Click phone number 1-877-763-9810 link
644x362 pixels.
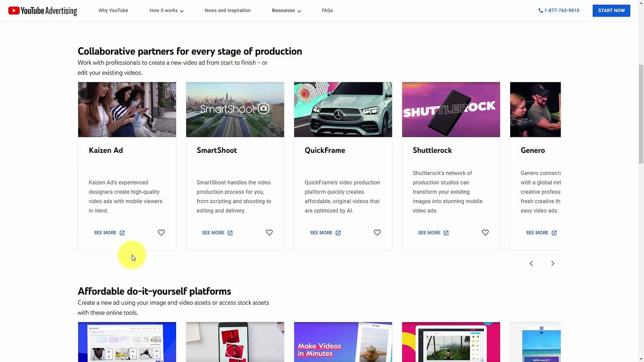(561, 11)
